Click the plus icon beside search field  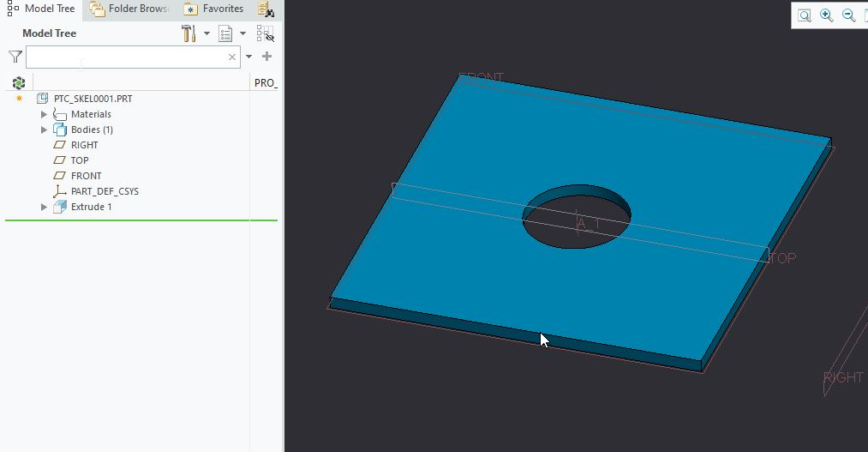tap(266, 57)
